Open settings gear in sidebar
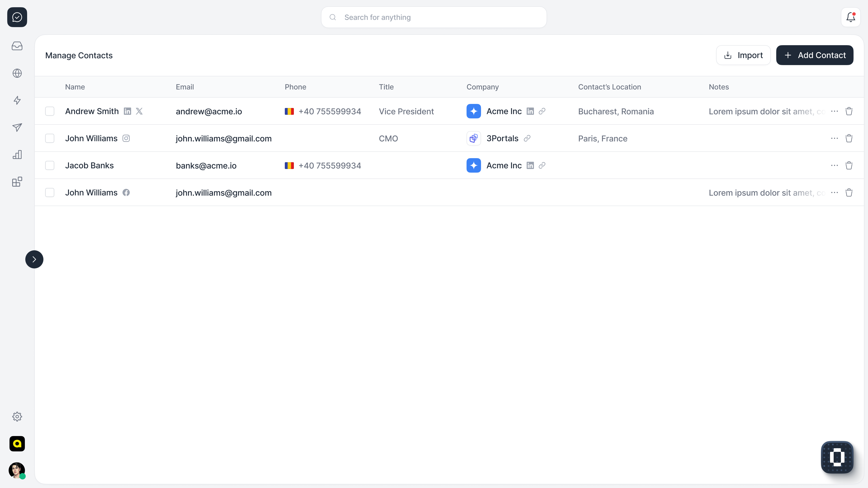 (17, 417)
